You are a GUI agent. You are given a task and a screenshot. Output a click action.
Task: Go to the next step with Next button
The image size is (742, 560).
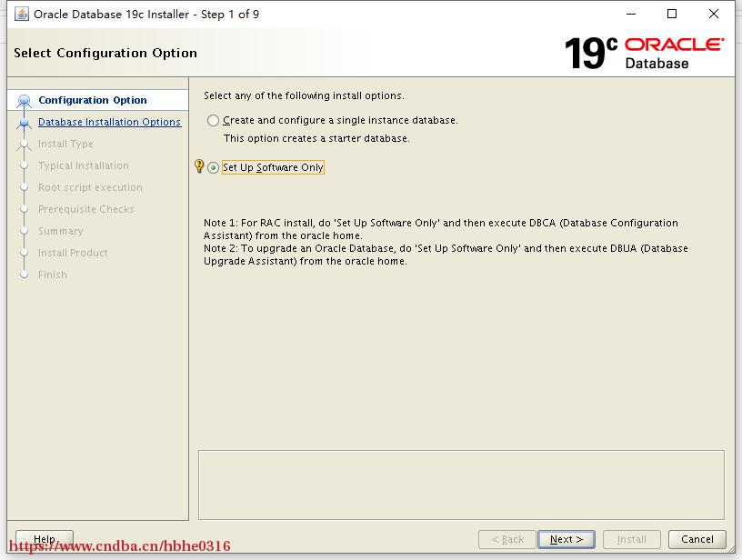coord(566,539)
